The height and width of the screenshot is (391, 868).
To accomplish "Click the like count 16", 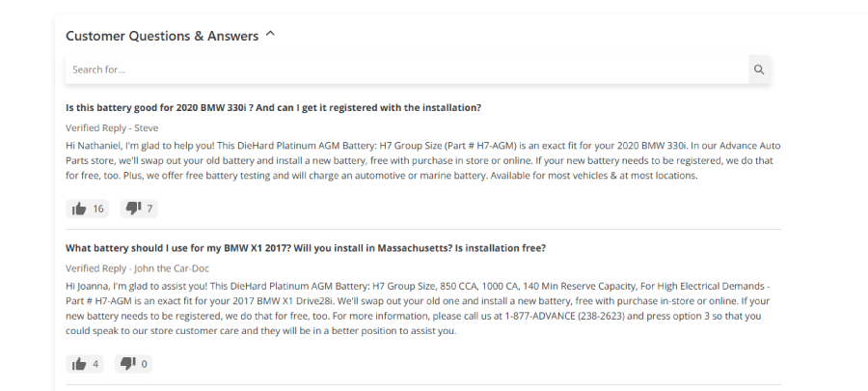I will [98, 209].
